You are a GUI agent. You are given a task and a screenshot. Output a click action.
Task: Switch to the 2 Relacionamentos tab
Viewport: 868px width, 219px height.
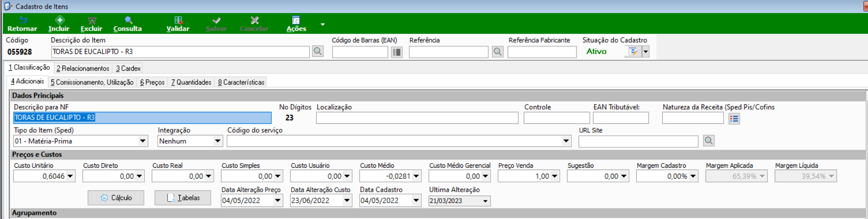[83, 68]
